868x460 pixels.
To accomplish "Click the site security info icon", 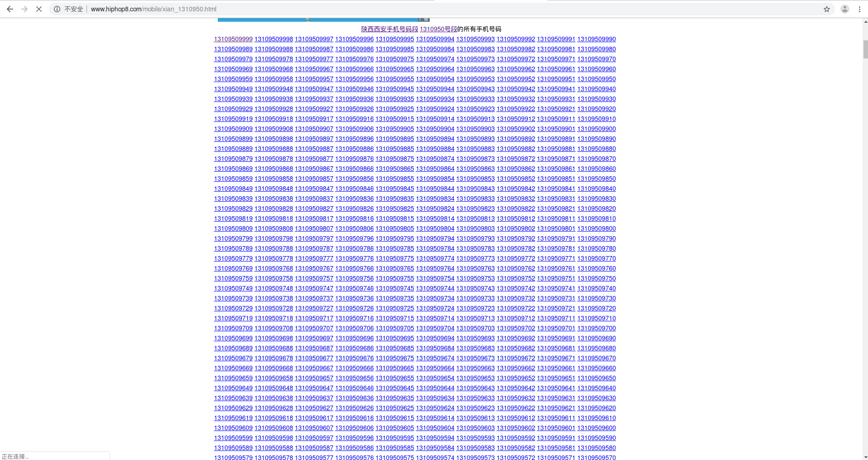I will (x=57, y=9).
